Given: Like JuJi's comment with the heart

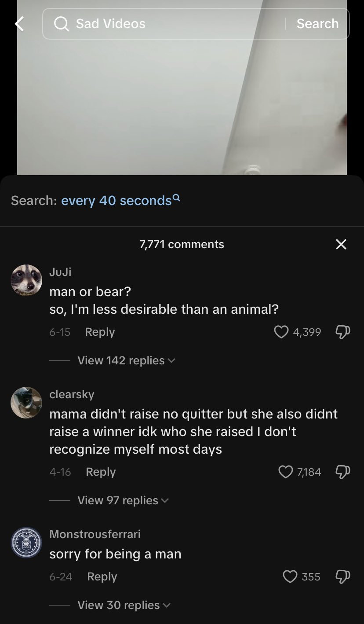Looking at the screenshot, I should point(281,332).
